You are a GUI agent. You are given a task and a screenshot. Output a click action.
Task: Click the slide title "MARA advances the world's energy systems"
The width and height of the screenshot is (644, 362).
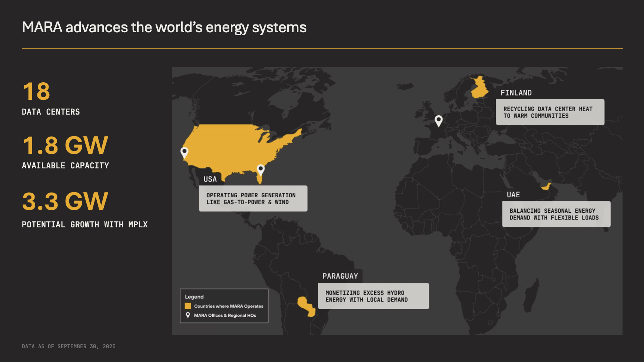(x=164, y=27)
